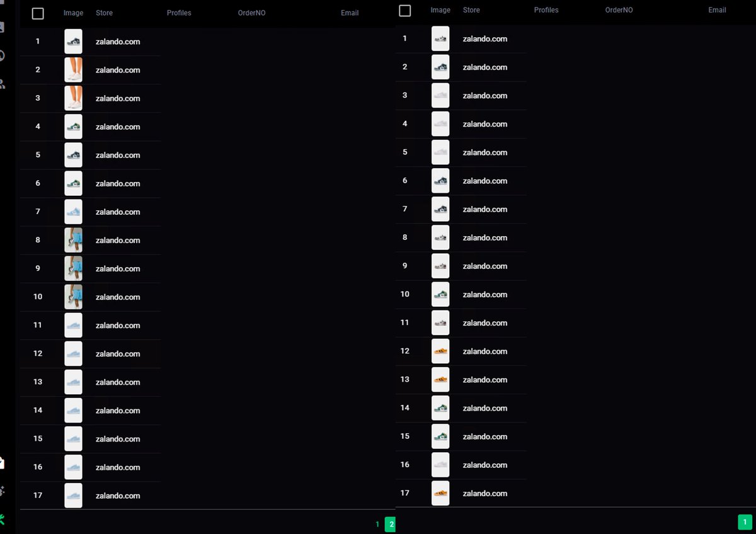
Task: Click zalando.com in left table row 12
Action: tap(118, 354)
